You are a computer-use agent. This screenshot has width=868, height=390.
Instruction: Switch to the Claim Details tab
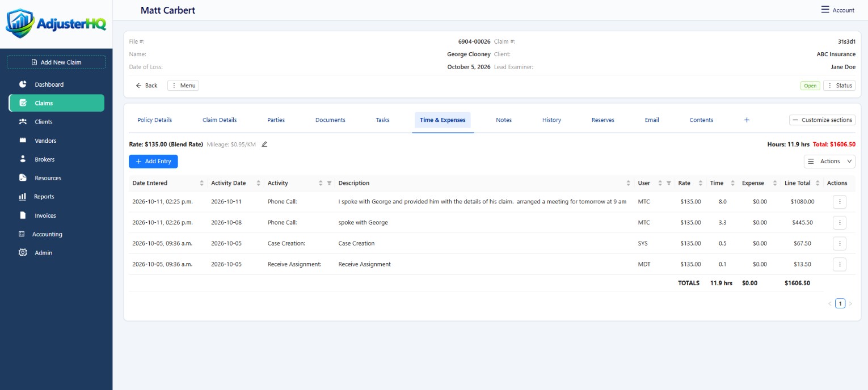pyautogui.click(x=220, y=120)
